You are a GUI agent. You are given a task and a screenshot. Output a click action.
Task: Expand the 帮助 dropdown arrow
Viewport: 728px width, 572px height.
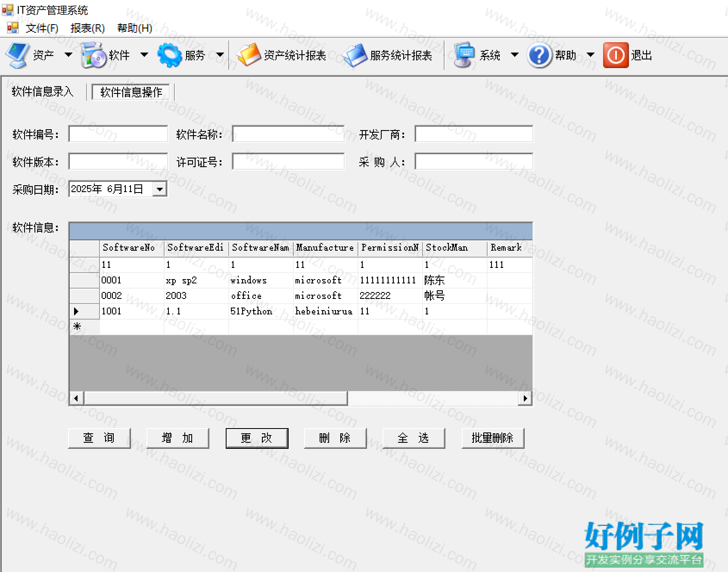tap(591, 55)
